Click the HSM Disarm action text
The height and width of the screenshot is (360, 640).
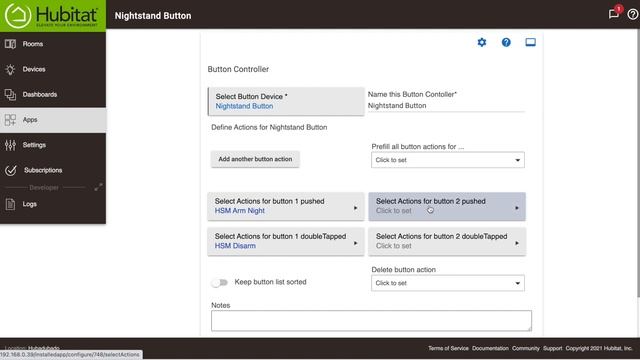pyautogui.click(x=235, y=246)
